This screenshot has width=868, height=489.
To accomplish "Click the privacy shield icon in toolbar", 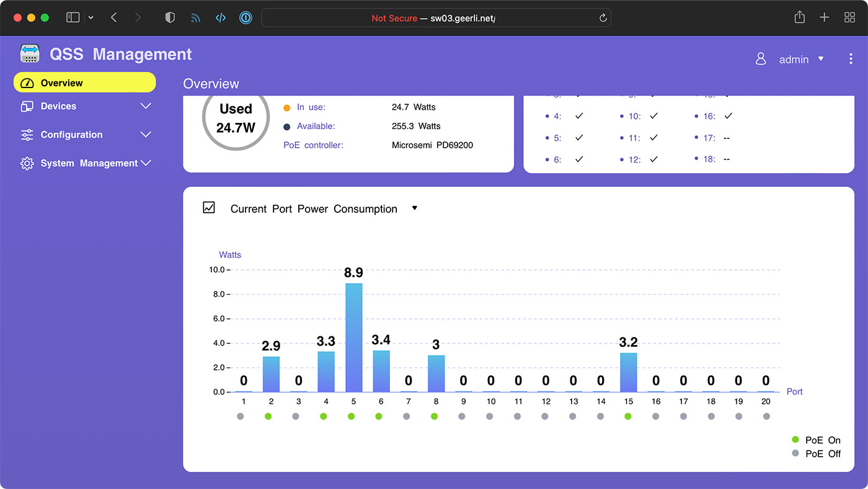I will pyautogui.click(x=170, y=17).
